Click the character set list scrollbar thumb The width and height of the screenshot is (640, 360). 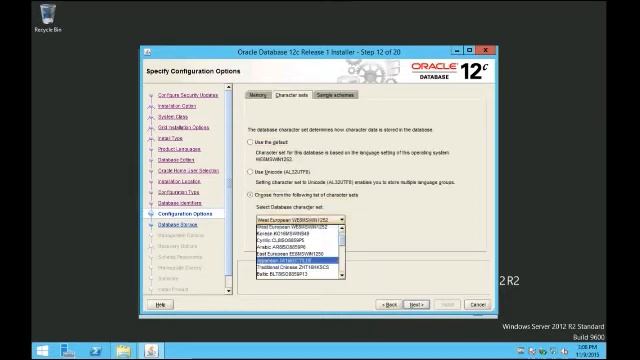tap(342, 239)
